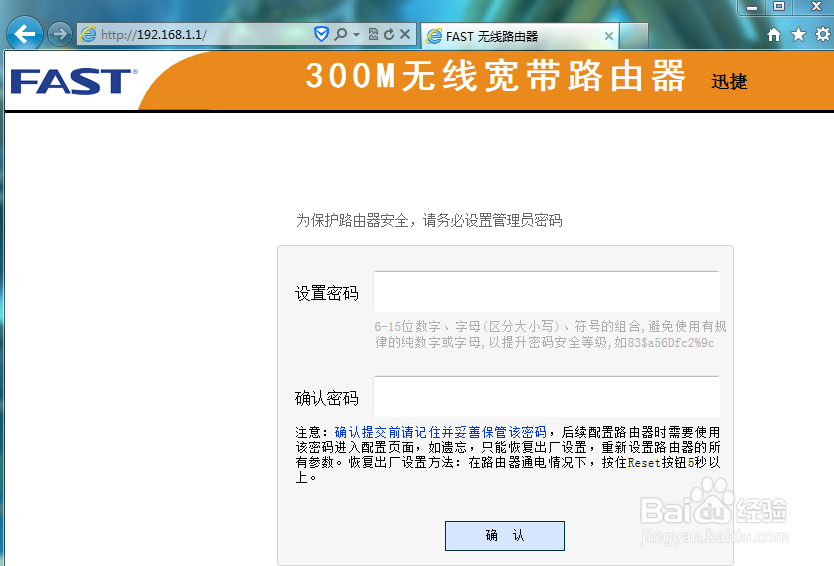Open browser tools gear icon
834x566 pixels.
(823, 35)
